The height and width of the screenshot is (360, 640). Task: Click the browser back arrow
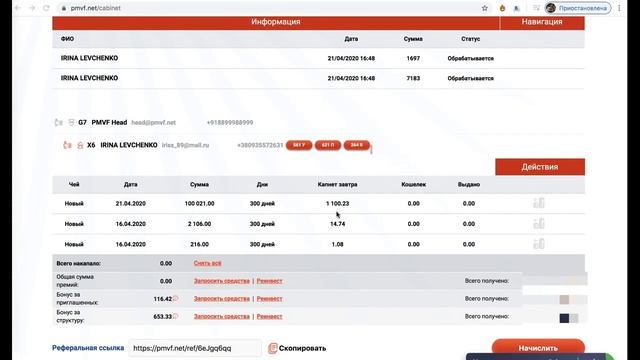pyautogui.click(x=18, y=8)
